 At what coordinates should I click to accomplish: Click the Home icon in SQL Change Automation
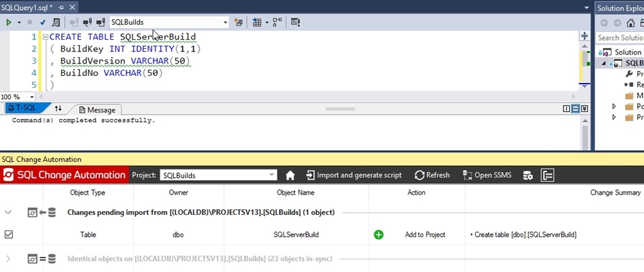coord(290,175)
